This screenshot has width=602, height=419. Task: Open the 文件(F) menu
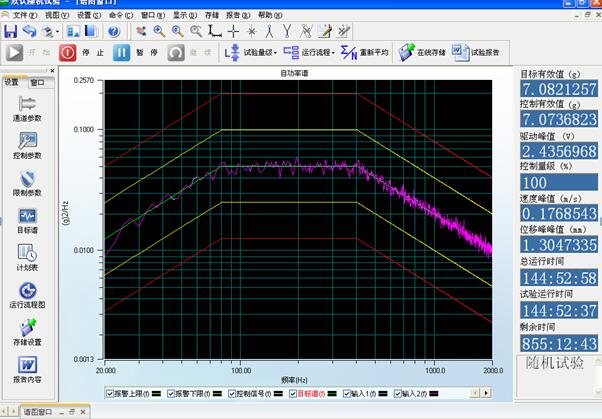point(25,15)
